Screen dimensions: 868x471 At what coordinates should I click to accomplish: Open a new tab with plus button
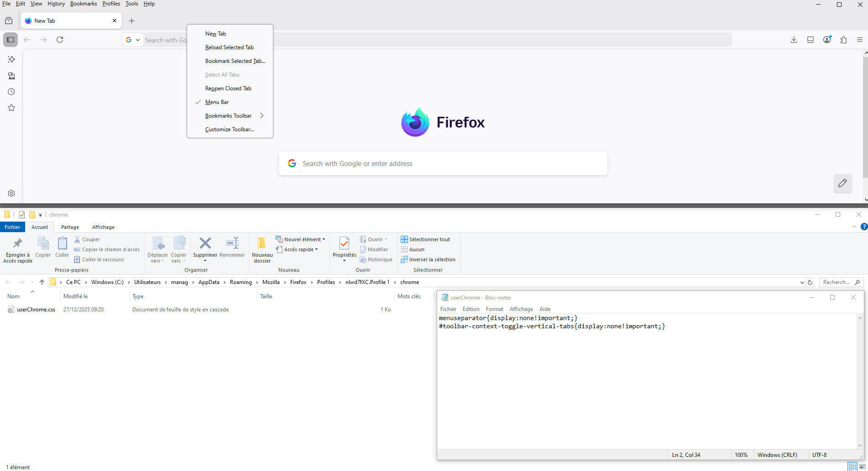[x=131, y=21]
